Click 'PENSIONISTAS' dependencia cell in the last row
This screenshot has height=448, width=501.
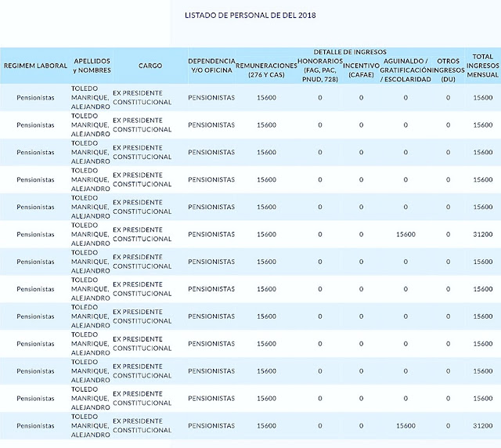211,426
